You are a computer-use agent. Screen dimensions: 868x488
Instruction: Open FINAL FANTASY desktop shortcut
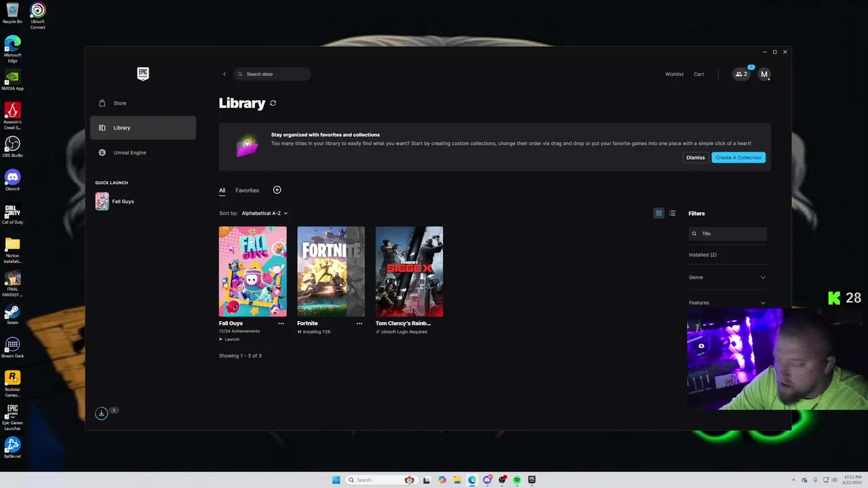tap(12, 283)
